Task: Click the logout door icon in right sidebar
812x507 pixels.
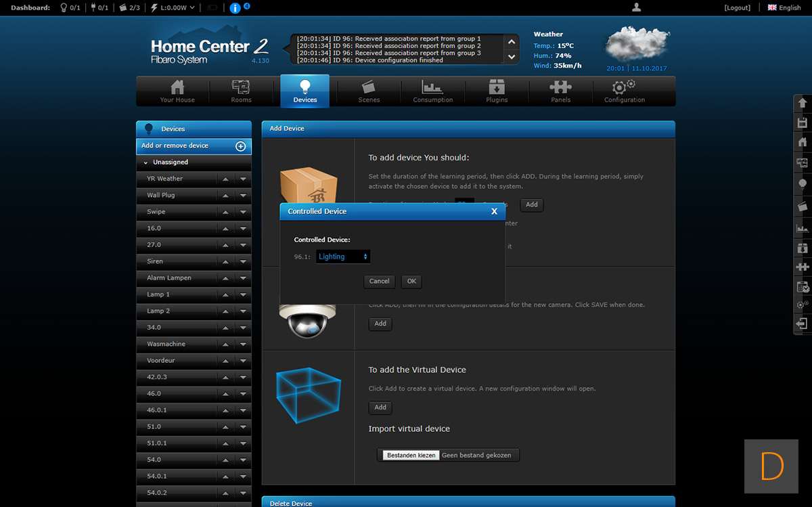Action: [803, 324]
